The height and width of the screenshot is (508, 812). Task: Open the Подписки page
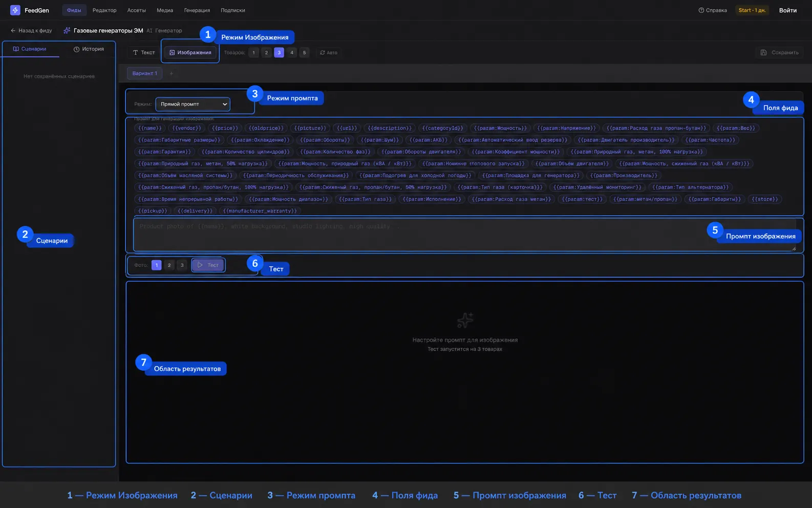[233, 10]
